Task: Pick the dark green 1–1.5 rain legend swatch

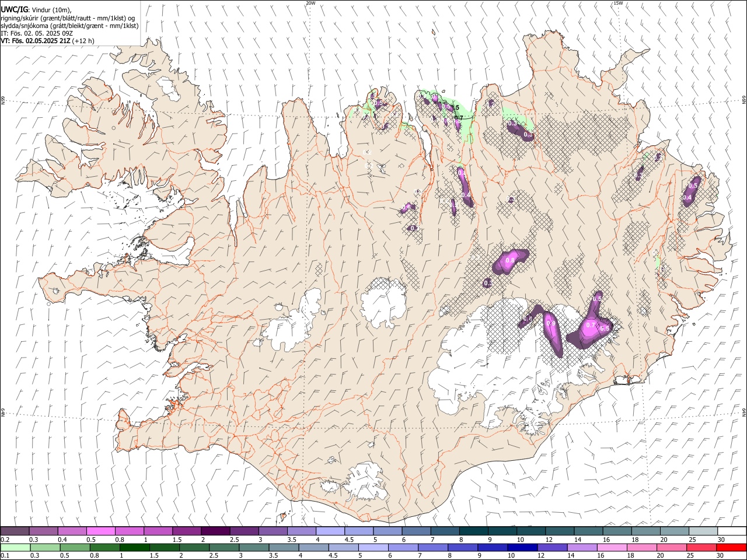Action: tap(135, 547)
